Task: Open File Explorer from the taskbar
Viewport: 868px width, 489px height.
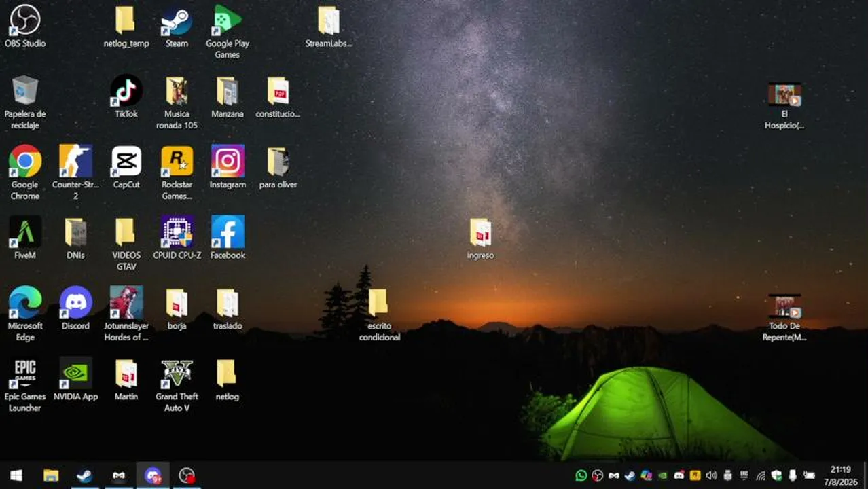Action: coord(51,475)
